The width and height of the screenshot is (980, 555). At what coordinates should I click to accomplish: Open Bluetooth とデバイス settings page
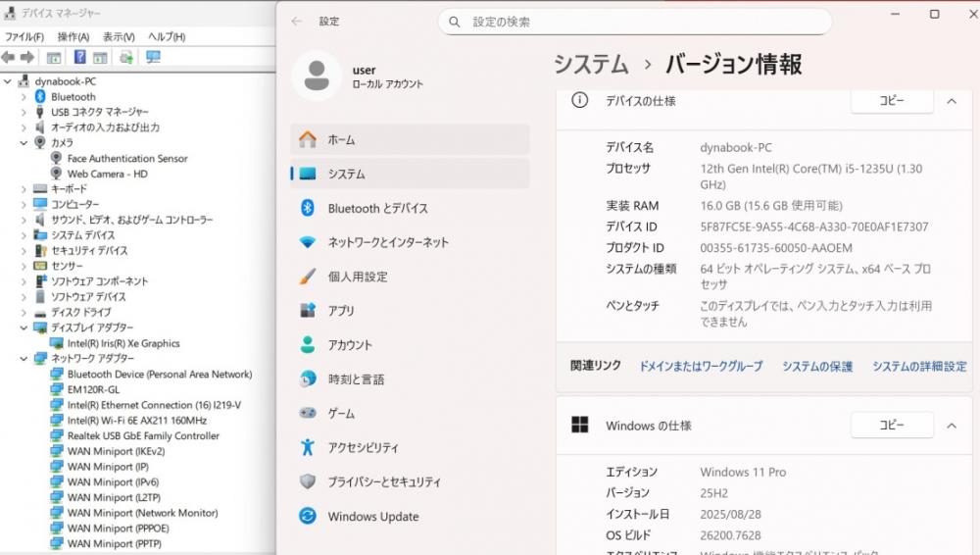tap(377, 209)
